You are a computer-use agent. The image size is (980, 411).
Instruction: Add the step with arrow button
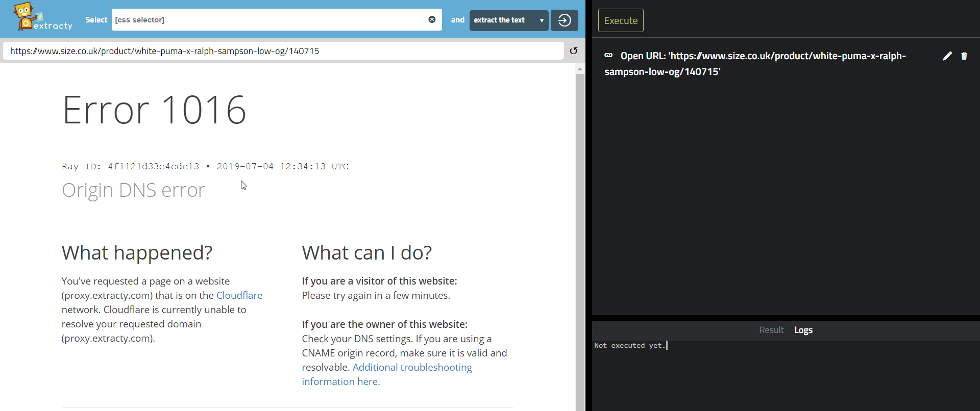click(564, 20)
